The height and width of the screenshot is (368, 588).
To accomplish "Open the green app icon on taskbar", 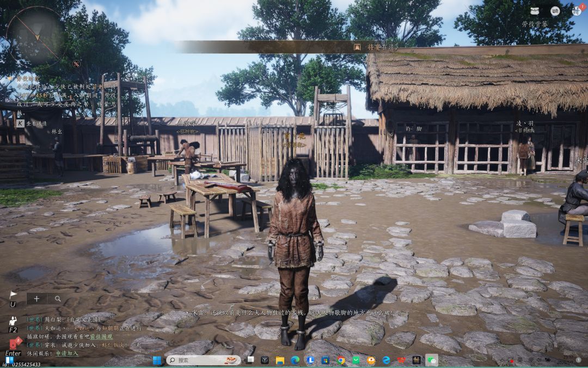I will [x=356, y=360].
